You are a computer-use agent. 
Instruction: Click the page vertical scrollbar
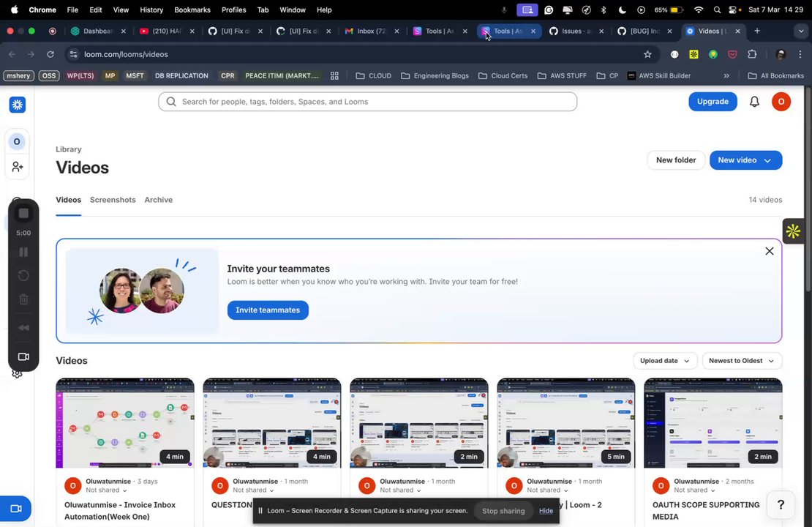click(x=808, y=189)
